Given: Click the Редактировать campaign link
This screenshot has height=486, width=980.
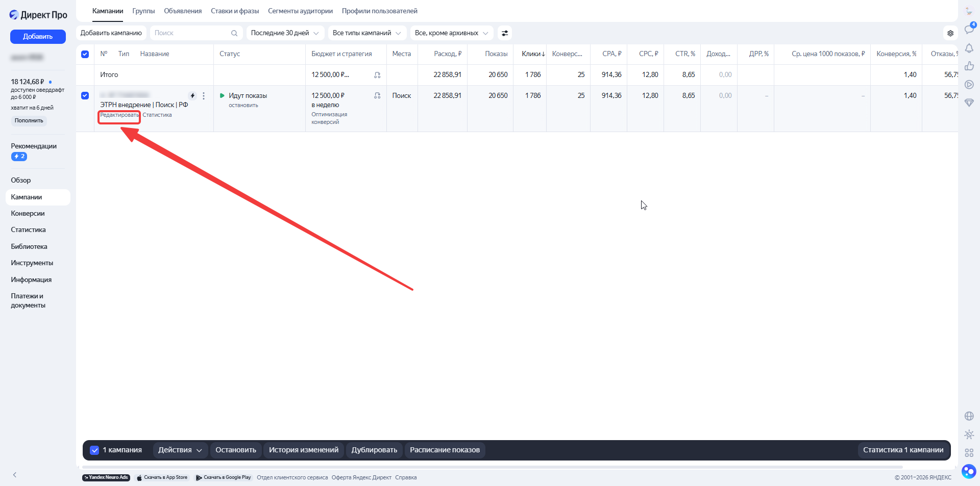Looking at the screenshot, I should point(119,115).
